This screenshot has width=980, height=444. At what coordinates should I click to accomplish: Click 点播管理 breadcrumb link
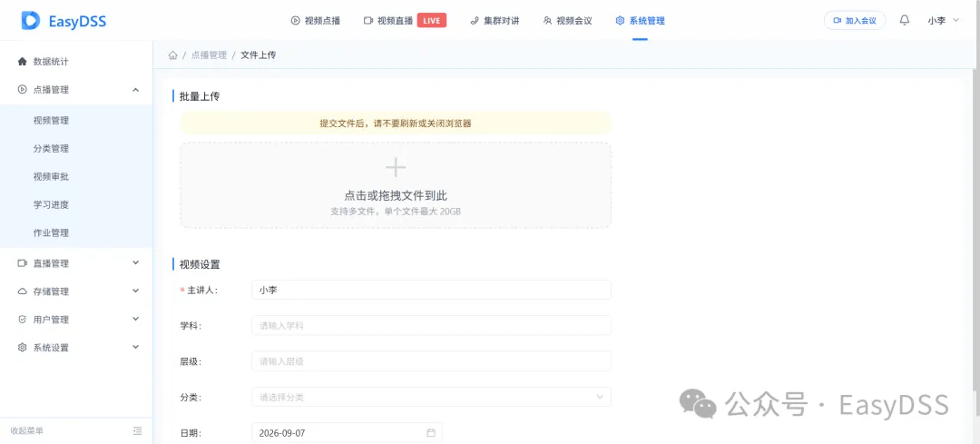tap(209, 55)
